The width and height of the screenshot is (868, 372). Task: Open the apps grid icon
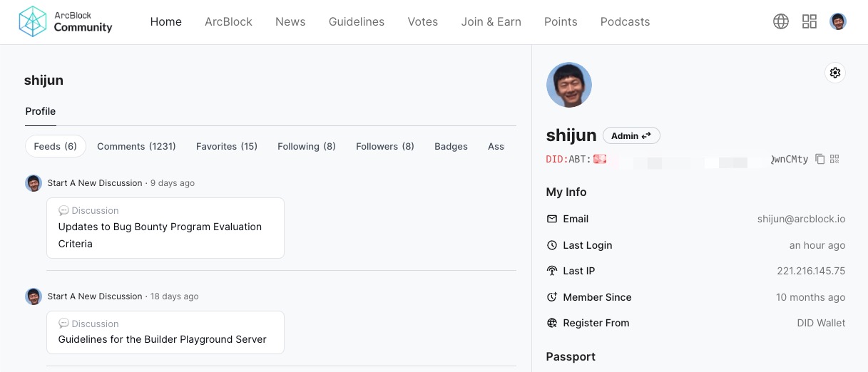[x=810, y=21]
